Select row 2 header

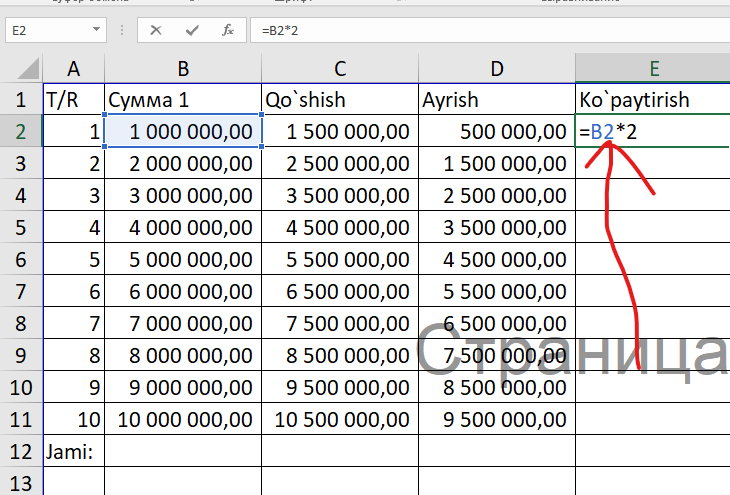pos(21,131)
